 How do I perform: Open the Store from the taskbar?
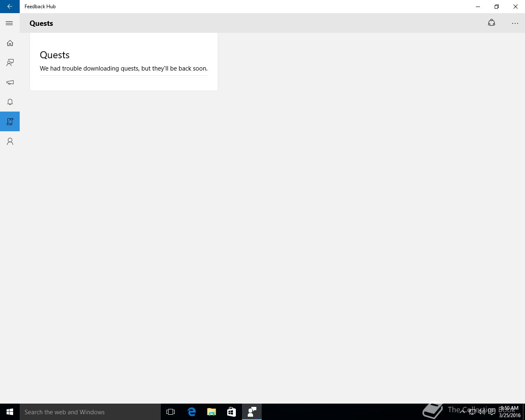[231, 412]
